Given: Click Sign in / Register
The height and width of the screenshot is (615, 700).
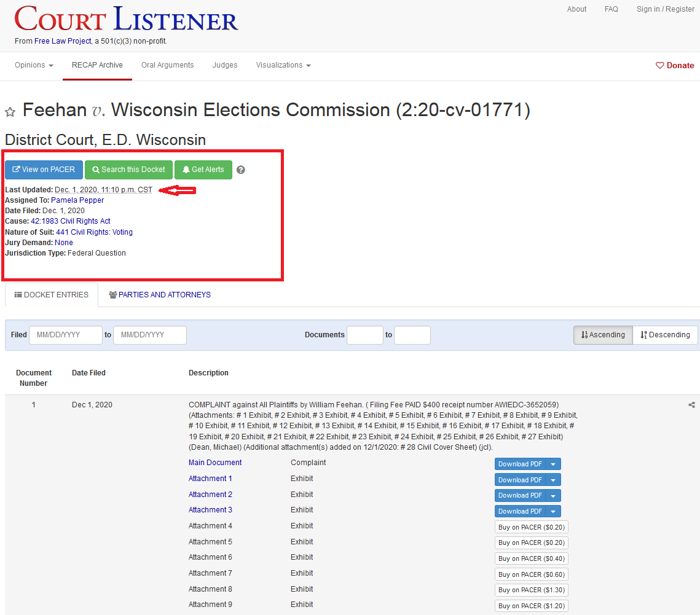Looking at the screenshot, I should (665, 9).
